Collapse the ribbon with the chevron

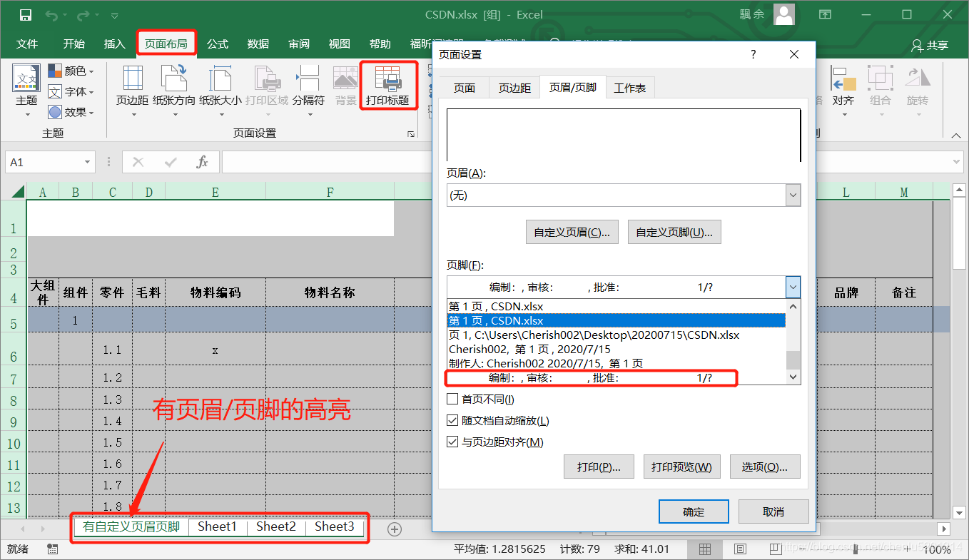pyautogui.click(x=956, y=134)
